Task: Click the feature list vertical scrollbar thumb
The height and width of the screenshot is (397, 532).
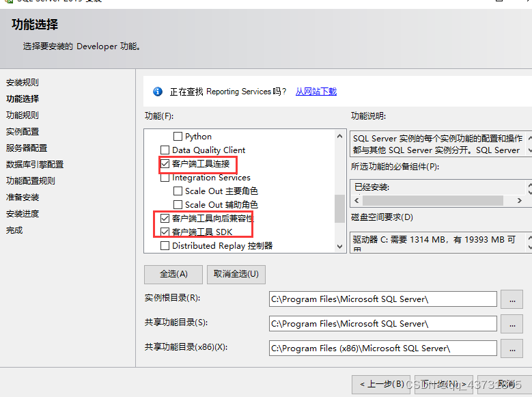Action: (339, 208)
